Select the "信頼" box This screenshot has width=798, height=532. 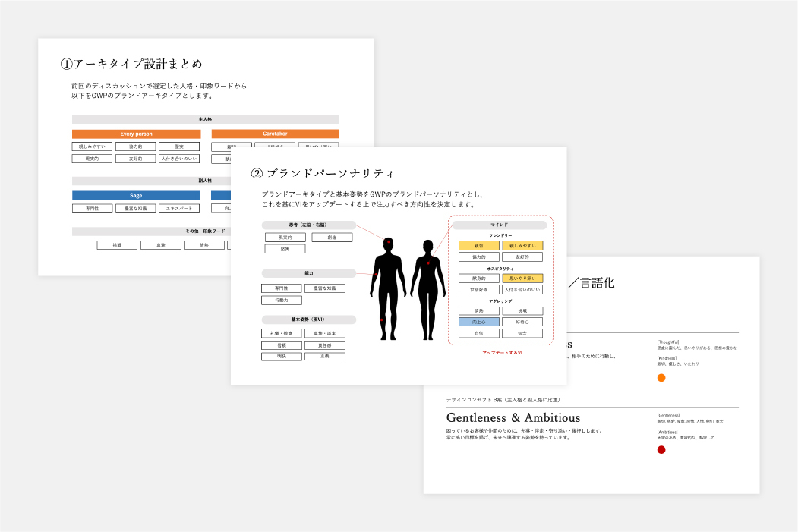282,345
